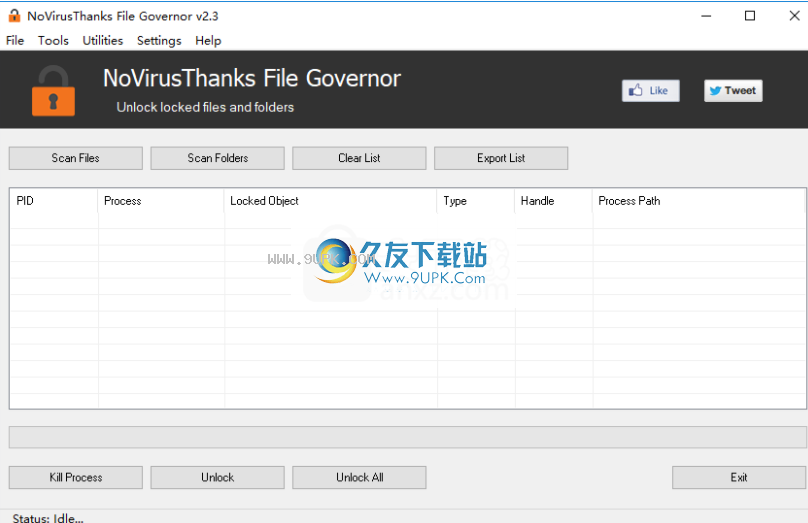Click the 'Status: Idle...' status text
808x523 pixels.
pos(48,518)
